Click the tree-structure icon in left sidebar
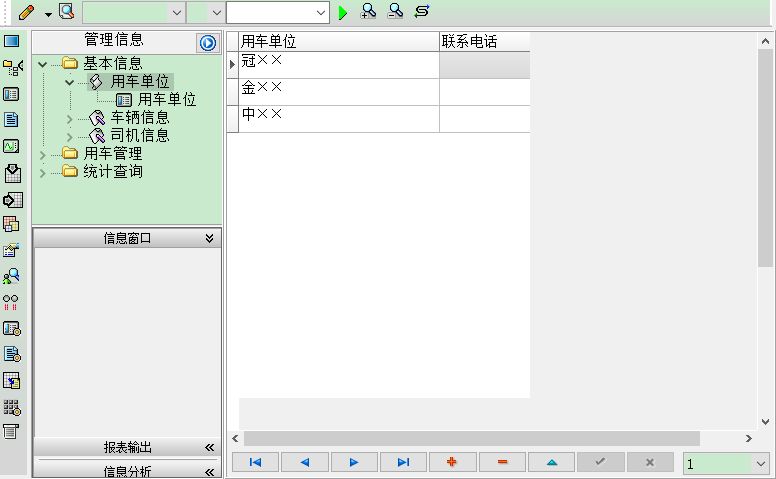Viewport: 776px width, 479px height. pos(12,67)
